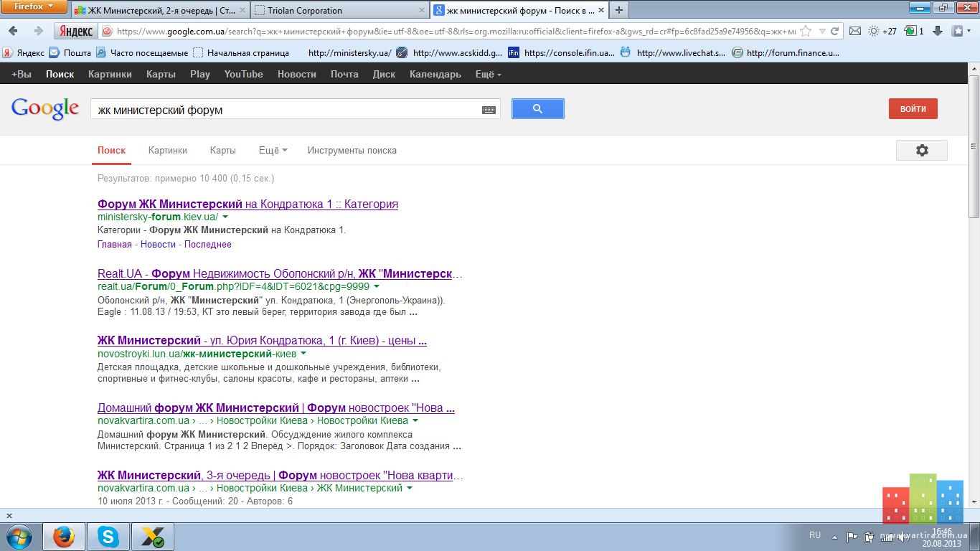This screenshot has width=980, height=551.
Task: Open the Начальная страница bookmark
Action: pyautogui.click(x=241, y=52)
